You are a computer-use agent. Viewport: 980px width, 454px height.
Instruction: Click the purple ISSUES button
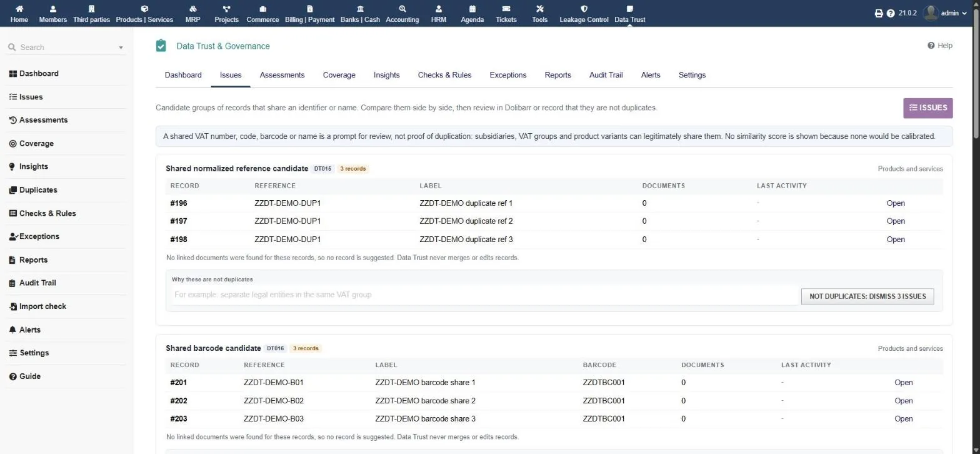point(927,108)
